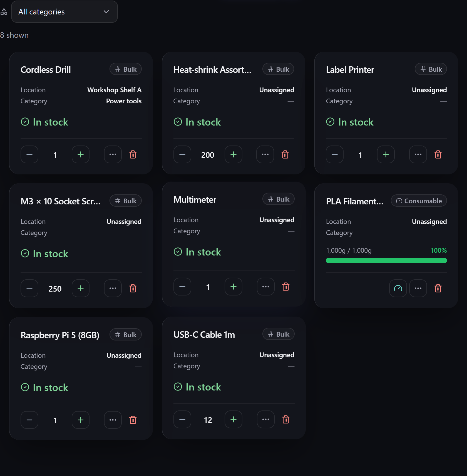
Task: Increase Heat-shrink Assortment quantity
Action: tap(233, 154)
